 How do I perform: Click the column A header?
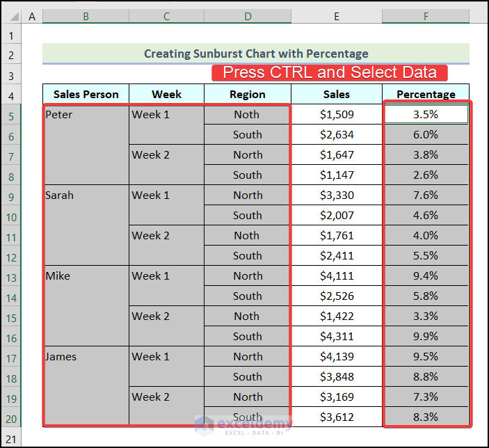pyautogui.click(x=32, y=15)
